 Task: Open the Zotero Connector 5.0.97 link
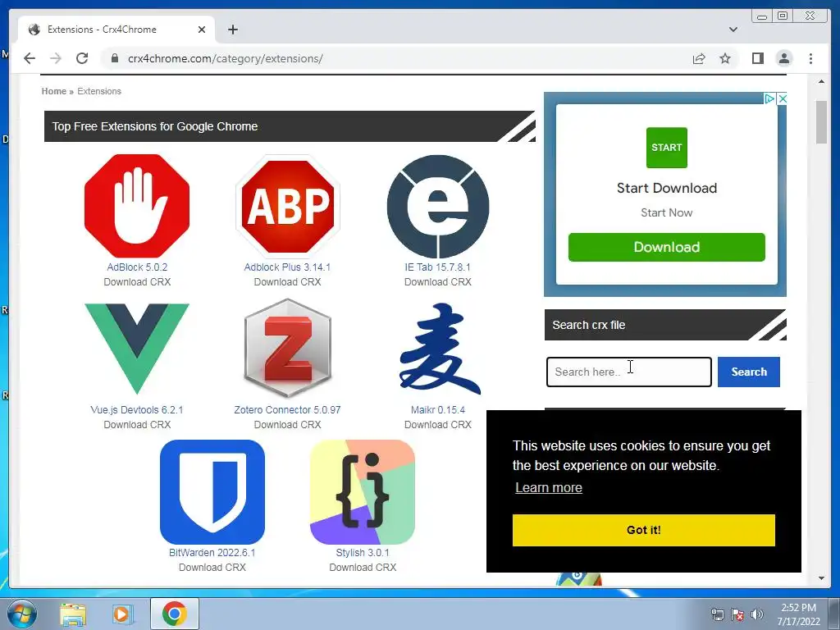coord(287,410)
